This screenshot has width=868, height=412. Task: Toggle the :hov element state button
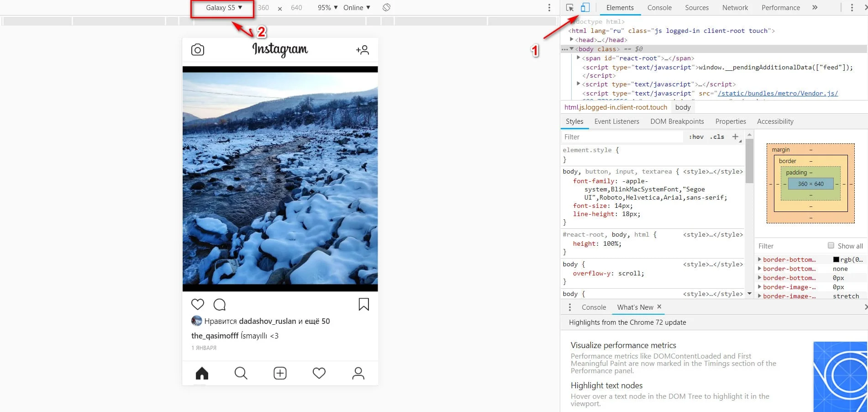(696, 137)
